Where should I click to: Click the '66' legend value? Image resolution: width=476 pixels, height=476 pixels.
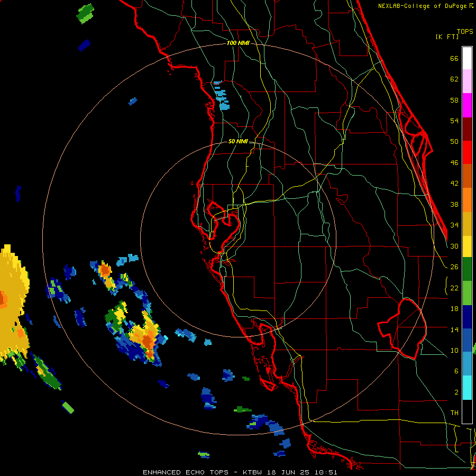click(454, 58)
